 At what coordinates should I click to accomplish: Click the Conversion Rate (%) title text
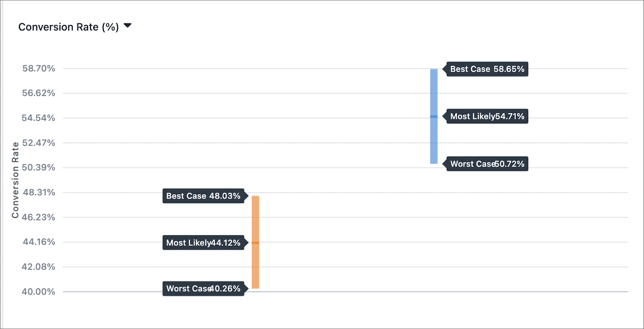coord(69,27)
